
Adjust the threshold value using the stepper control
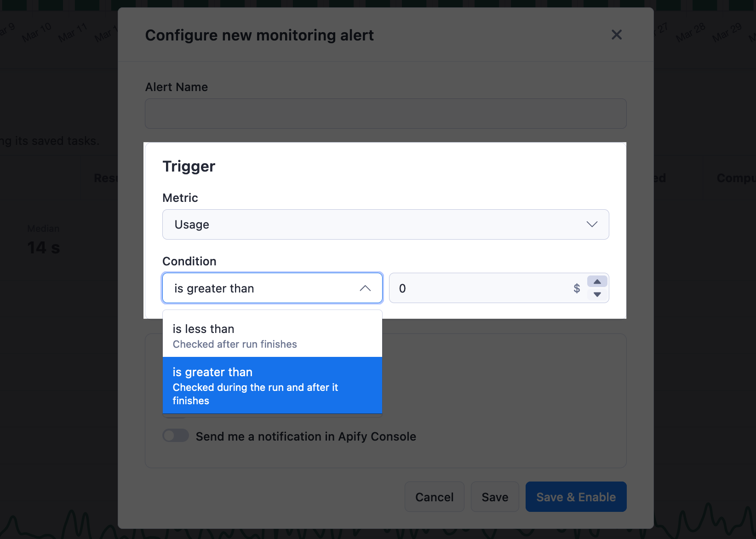click(597, 288)
